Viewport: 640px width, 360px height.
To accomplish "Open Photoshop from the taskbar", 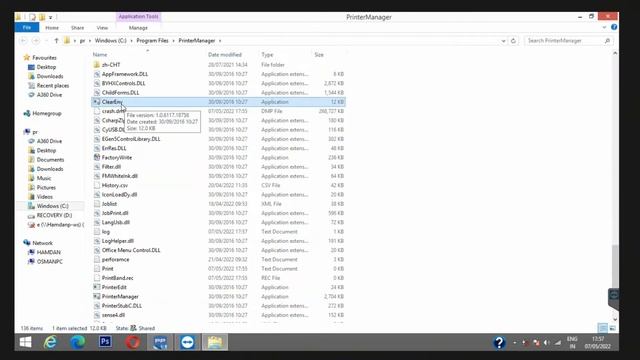I will point(105,342).
